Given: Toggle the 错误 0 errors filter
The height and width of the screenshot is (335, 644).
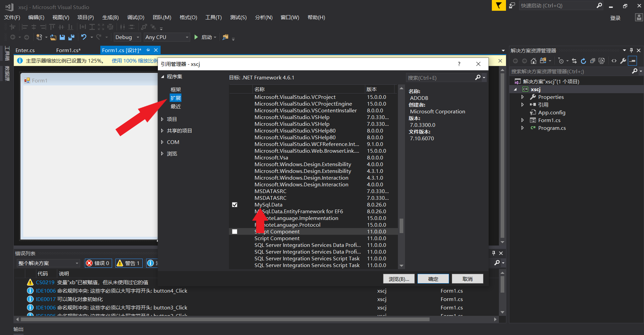Looking at the screenshot, I should point(98,263).
